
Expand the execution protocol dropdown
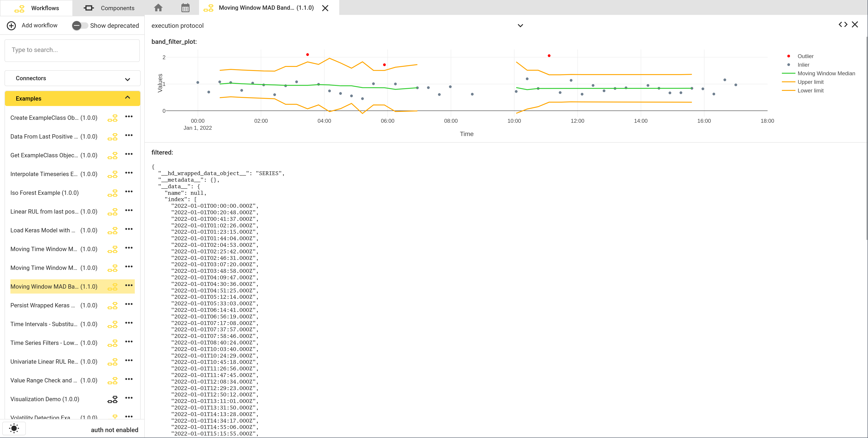coord(520,26)
